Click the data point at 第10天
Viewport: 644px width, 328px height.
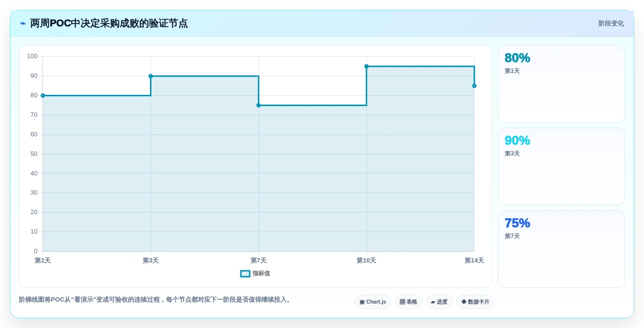tap(366, 66)
